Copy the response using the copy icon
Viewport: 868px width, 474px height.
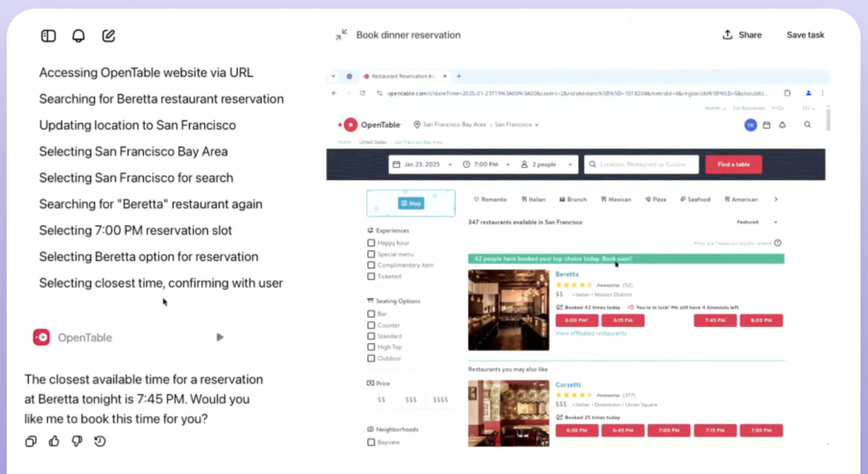(30, 441)
